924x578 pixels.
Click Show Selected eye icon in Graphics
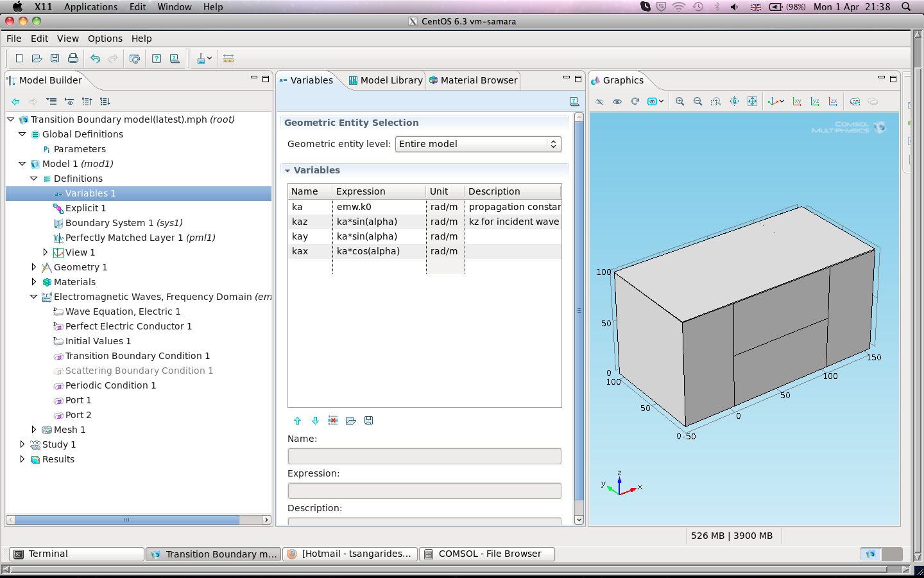(617, 101)
